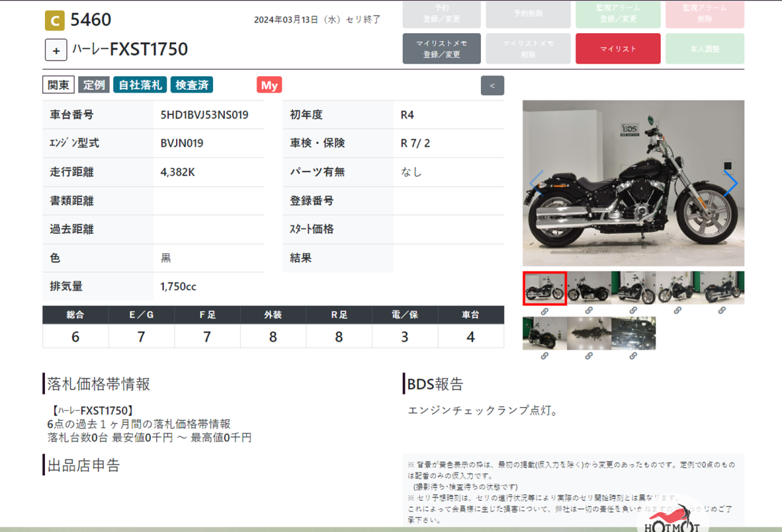This screenshot has width=782, height=532.
Task: Click the red My badge
Action: [269, 85]
